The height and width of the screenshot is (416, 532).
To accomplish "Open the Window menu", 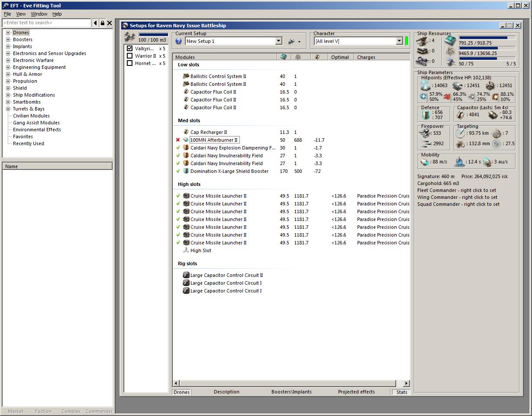I will tap(39, 14).
